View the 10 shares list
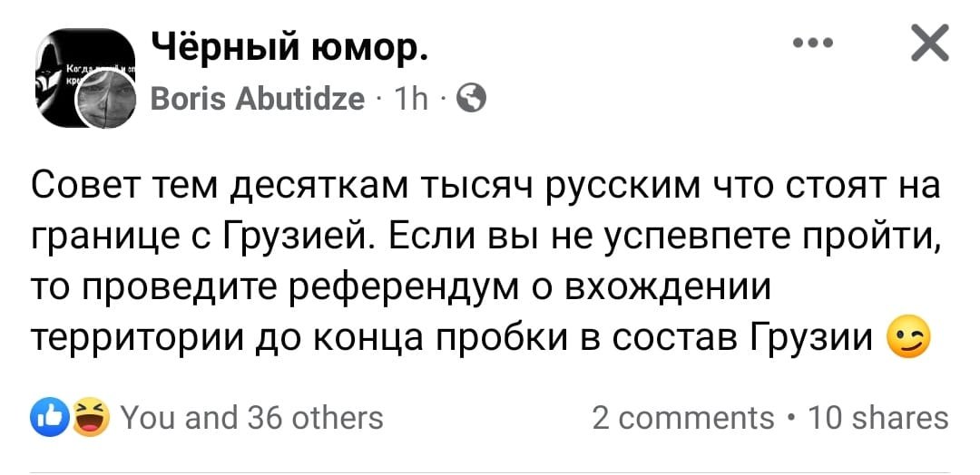 pos(877,418)
